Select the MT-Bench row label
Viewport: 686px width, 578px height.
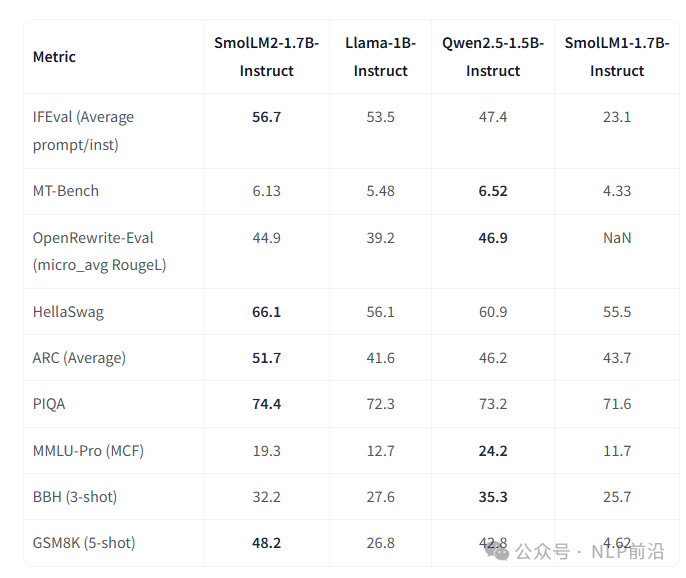pos(66,191)
